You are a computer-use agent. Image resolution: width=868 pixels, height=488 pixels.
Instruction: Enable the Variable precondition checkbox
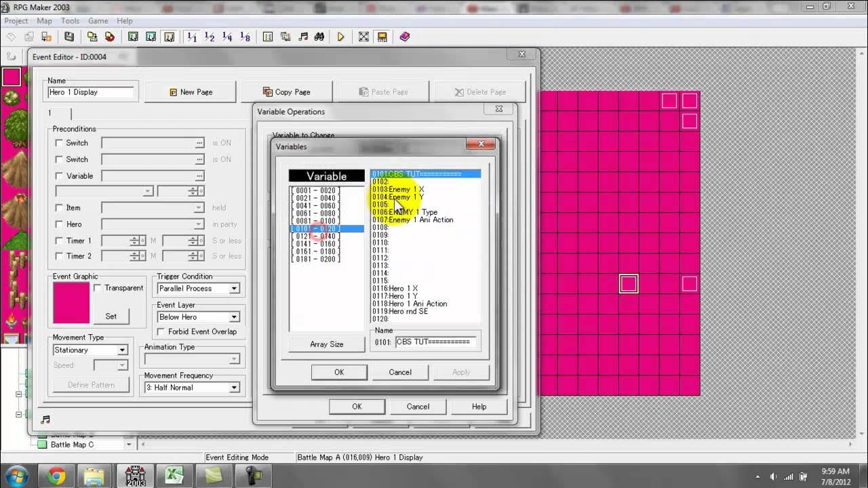59,176
